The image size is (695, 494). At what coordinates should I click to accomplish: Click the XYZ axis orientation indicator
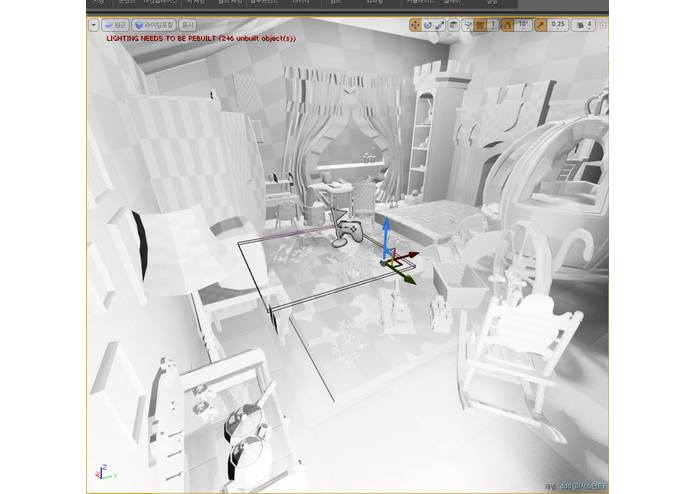tap(105, 472)
